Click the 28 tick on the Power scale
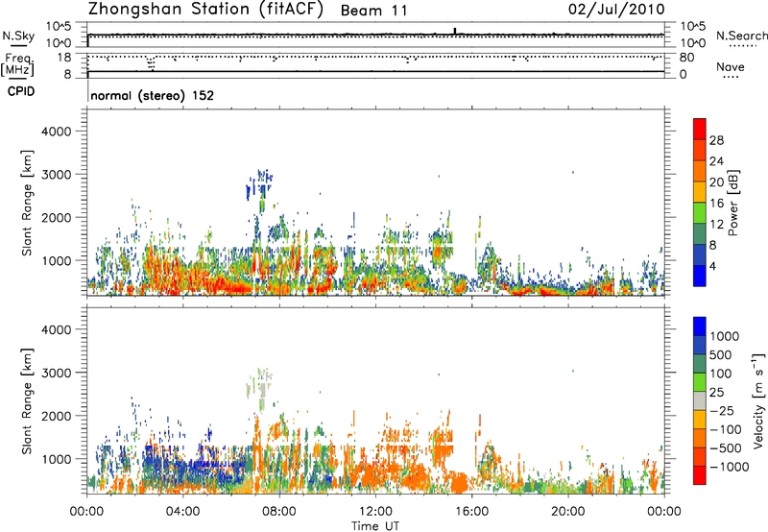The height and width of the screenshot is (532, 768). point(716,140)
